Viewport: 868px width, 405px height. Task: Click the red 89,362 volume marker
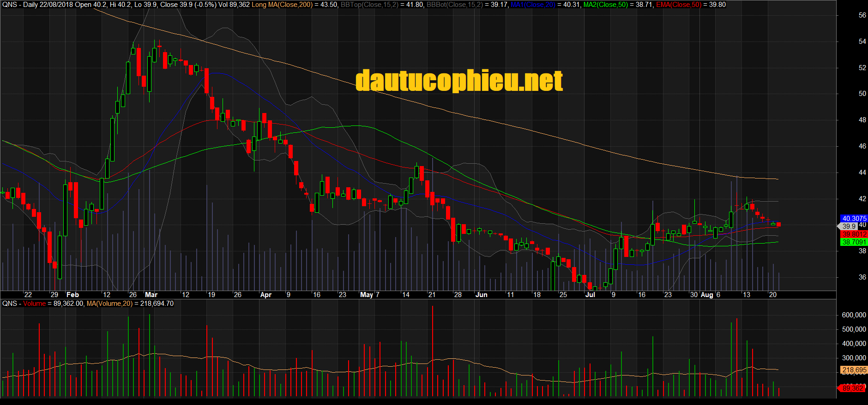(x=853, y=388)
